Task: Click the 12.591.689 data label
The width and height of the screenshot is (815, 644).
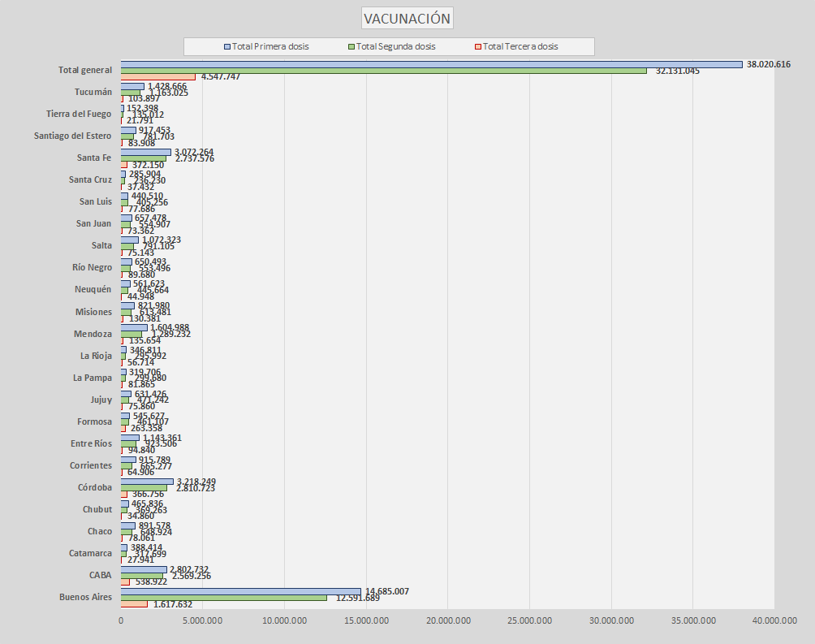Action: [358, 598]
